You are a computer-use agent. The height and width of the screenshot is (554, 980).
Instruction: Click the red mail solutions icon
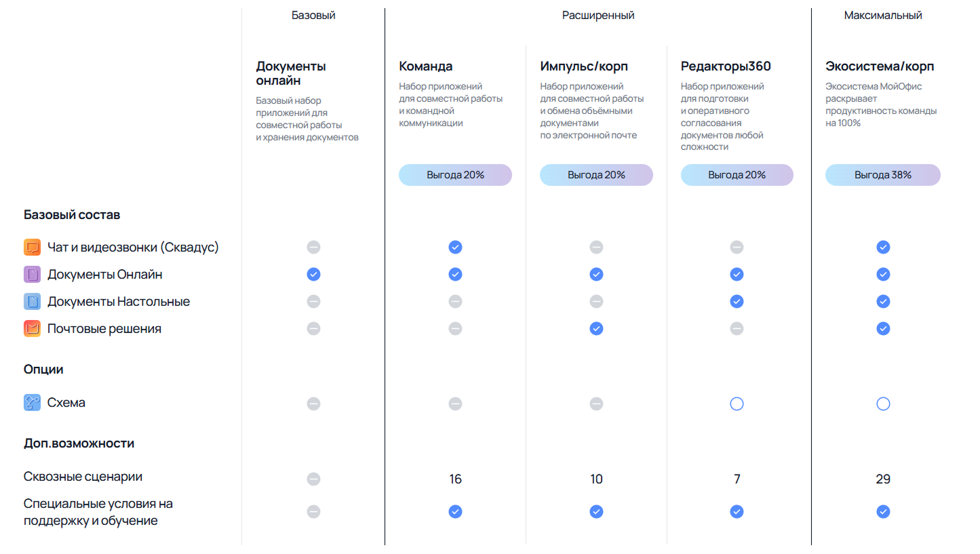tap(32, 329)
